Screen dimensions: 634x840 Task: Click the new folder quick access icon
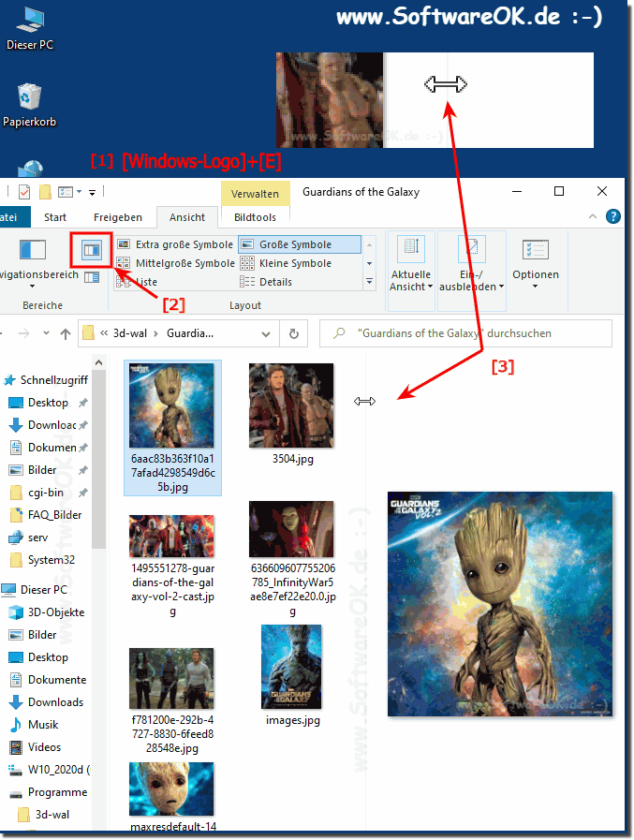[x=46, y=192]
